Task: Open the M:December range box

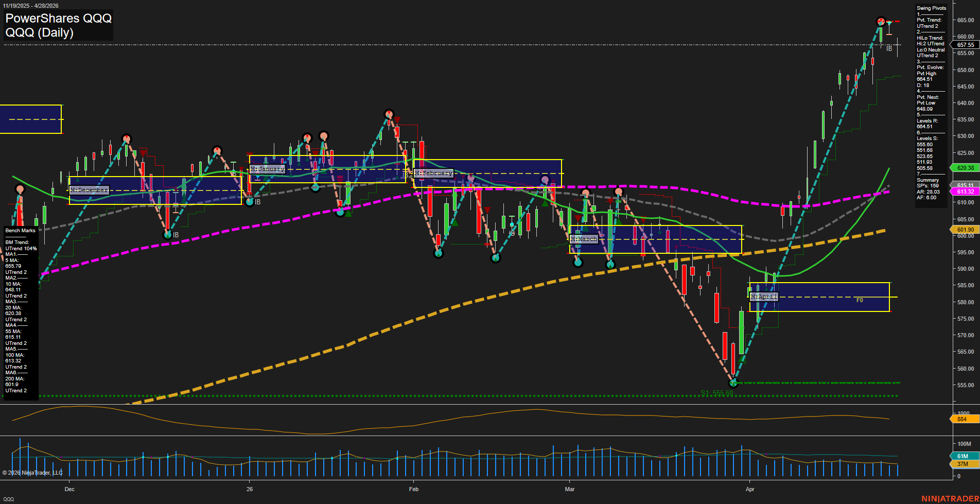Action: click(89, 189)
